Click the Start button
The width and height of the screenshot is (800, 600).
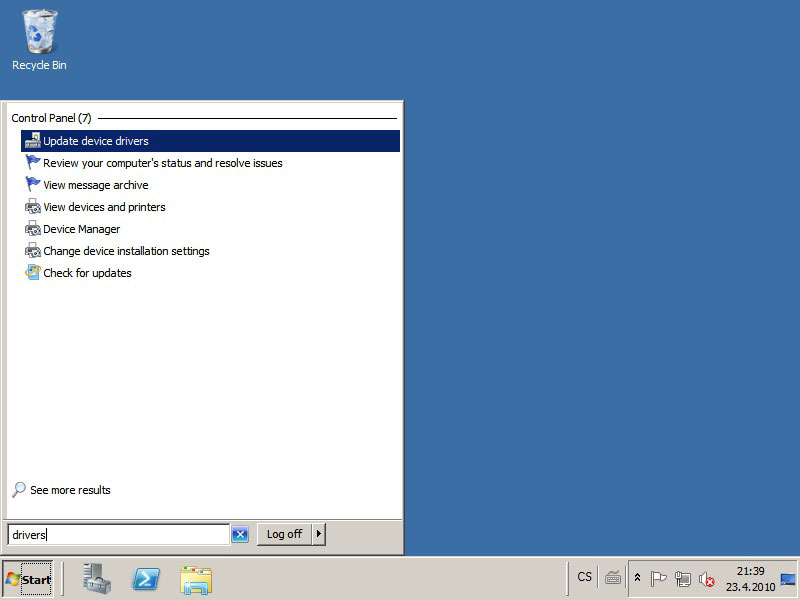point(28,579)
